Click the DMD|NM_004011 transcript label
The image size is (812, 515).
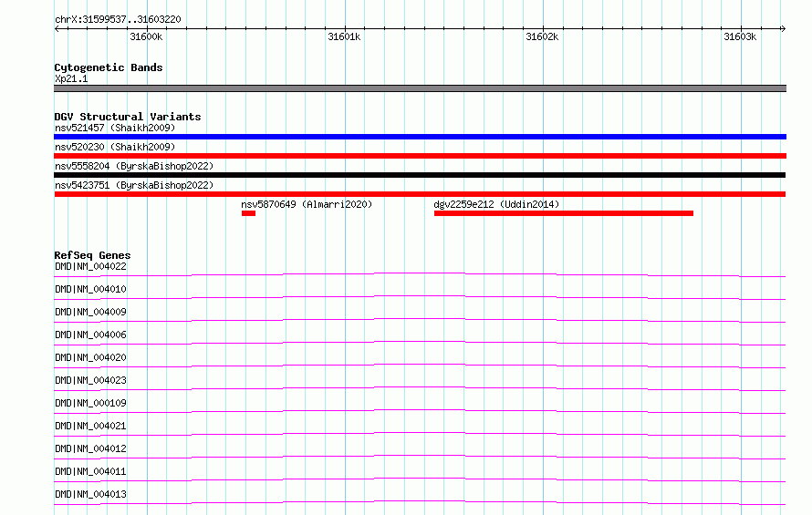click(90, 471)
